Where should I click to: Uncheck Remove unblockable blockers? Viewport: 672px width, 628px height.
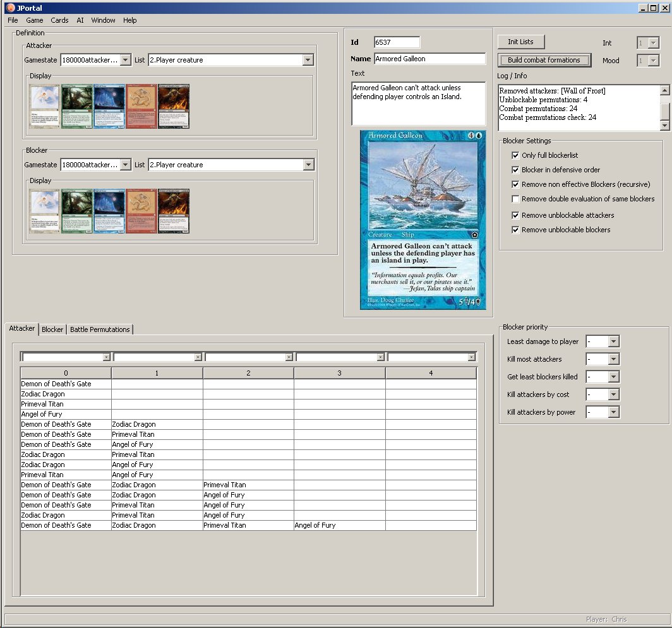[x=515, y=230]
